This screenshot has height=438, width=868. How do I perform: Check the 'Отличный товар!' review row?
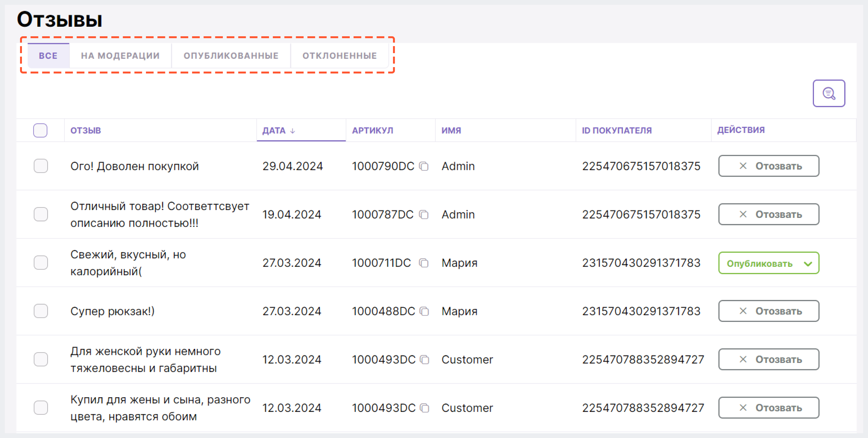41,214
